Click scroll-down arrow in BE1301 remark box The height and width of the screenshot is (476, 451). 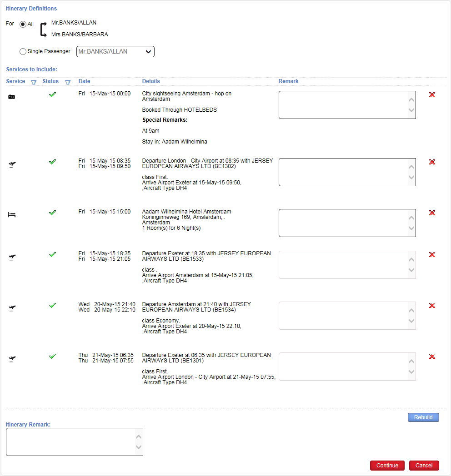[x=411, y=372]
